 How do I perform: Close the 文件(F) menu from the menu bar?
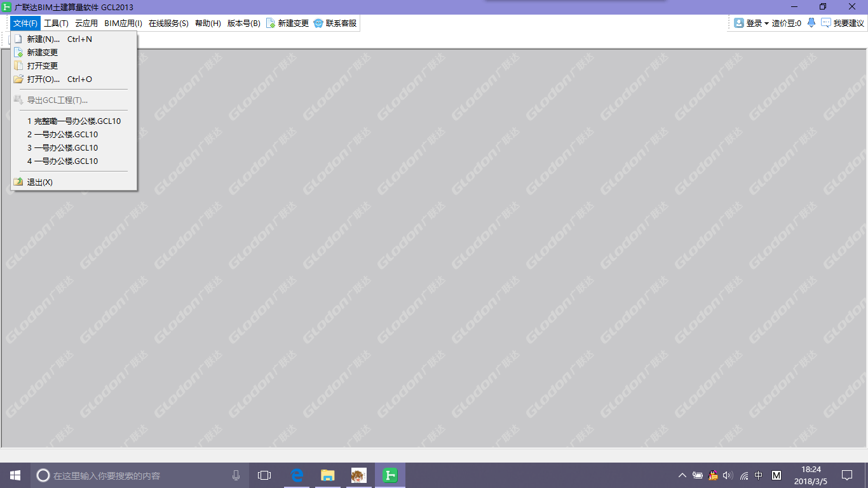tap(25, 24)
